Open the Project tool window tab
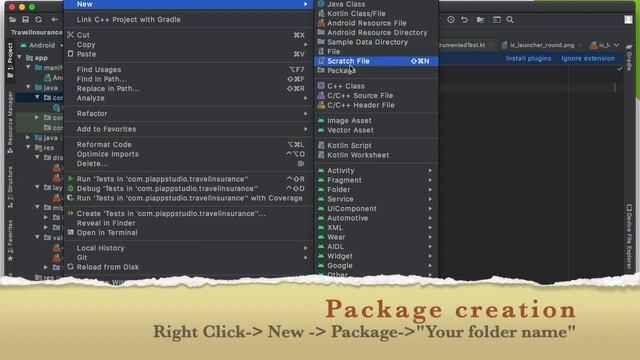 [10, 60]
